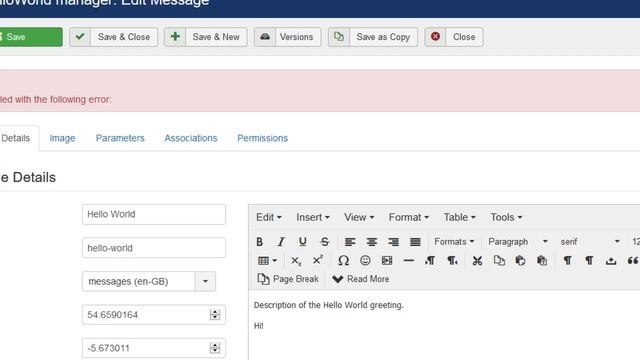The width and height of the screenshot is (640, 360).
Task: Open the editor Format menu
Action: [x=409, y=217]
